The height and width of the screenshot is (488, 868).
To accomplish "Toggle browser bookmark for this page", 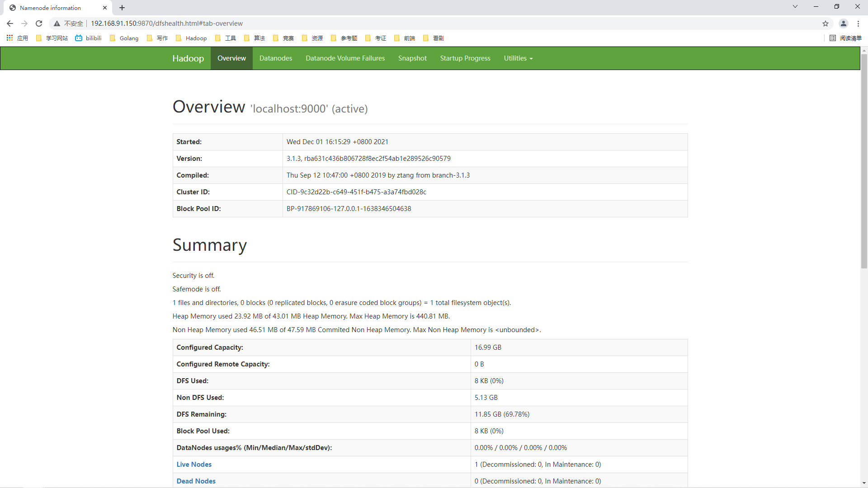I will [x=826, y=23].
